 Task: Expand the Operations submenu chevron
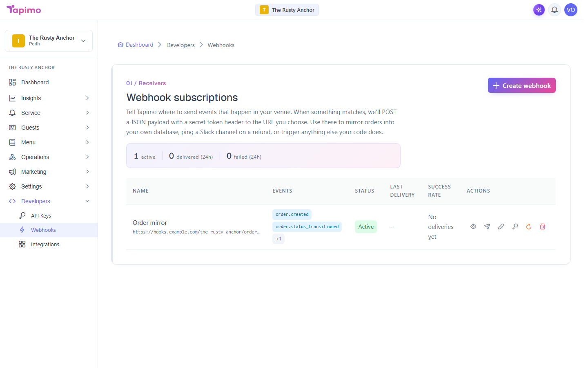[x=87, y=157]
